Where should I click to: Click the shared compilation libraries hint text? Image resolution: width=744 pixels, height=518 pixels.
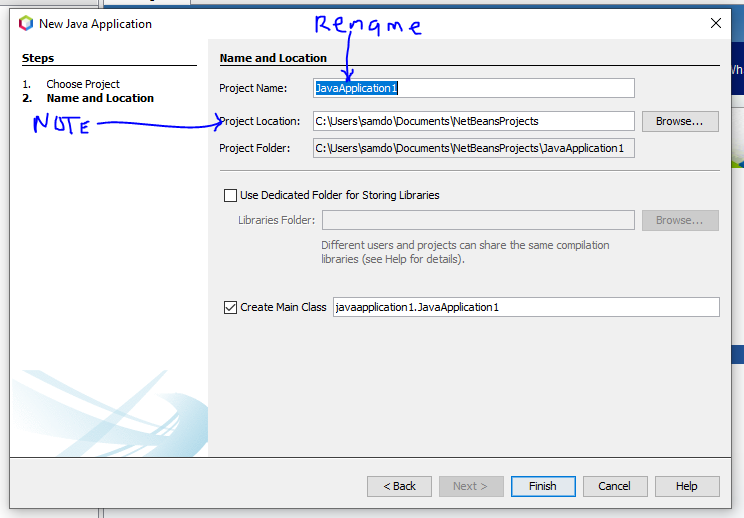click(465, 252)
